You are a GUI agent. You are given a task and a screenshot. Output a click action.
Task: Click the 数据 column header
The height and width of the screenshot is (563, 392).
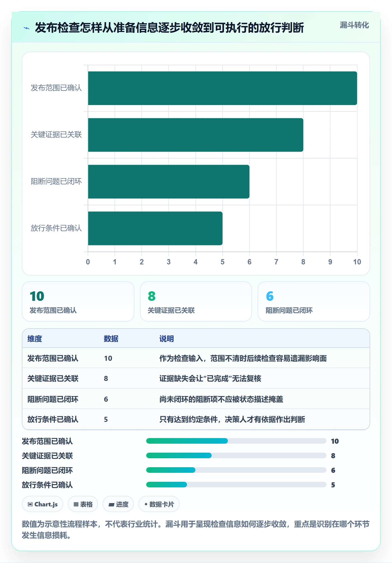pos(111,339)
